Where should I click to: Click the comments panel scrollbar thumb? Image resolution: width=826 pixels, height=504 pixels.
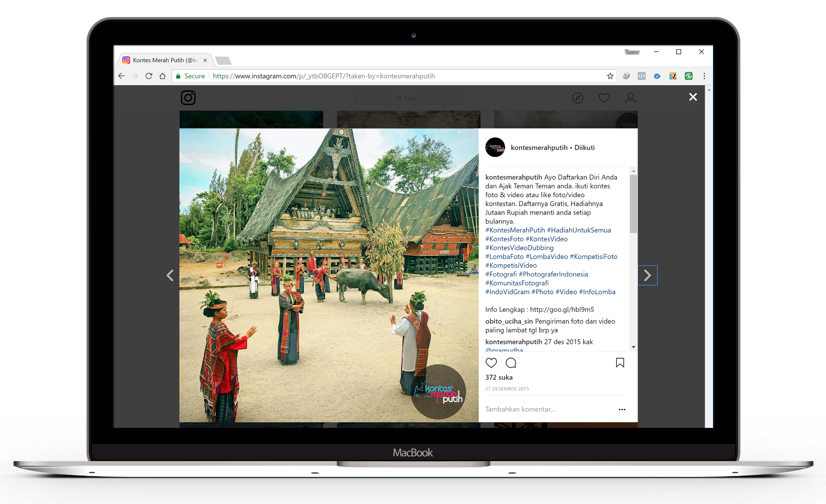(x=633, y=204)
